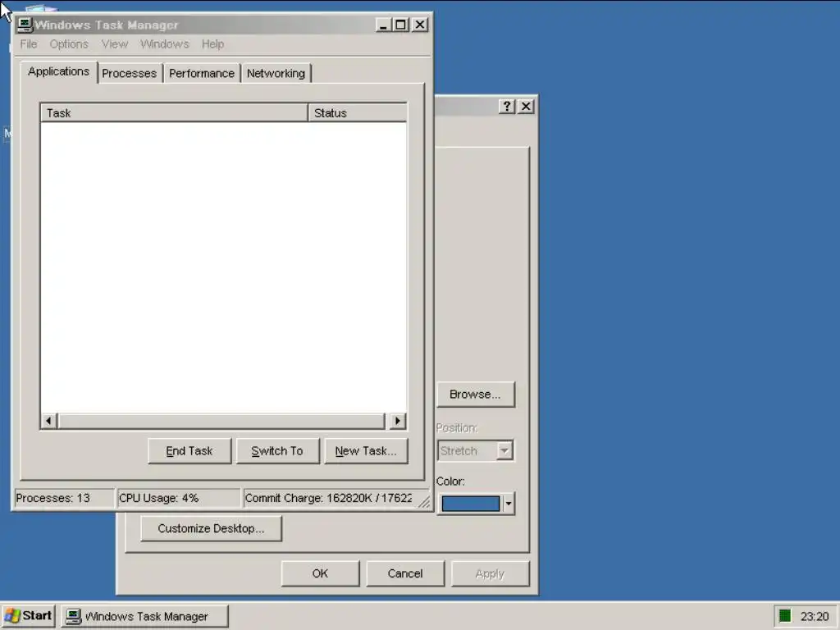The height and width of the screenshot is (630, 840).
Task: Click the task list's horizontal scrollbar track
Action: [221, 421]
